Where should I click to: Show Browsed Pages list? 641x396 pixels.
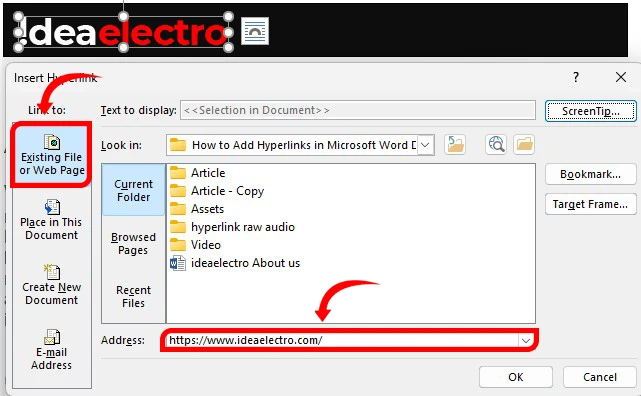click(x=133, y=243)
